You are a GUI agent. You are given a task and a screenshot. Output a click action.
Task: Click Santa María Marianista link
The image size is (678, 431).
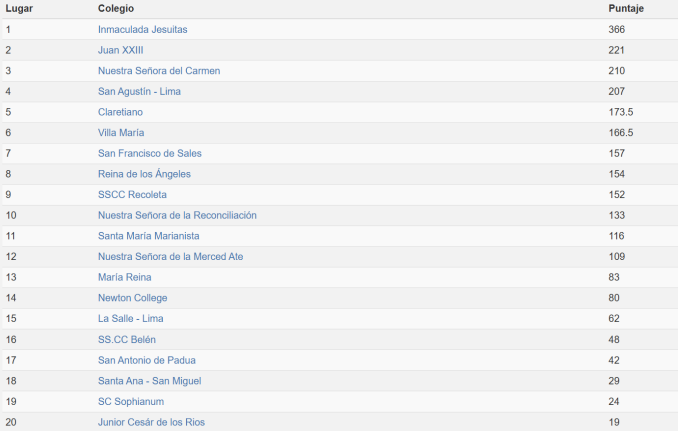click(x=149, y=236)
